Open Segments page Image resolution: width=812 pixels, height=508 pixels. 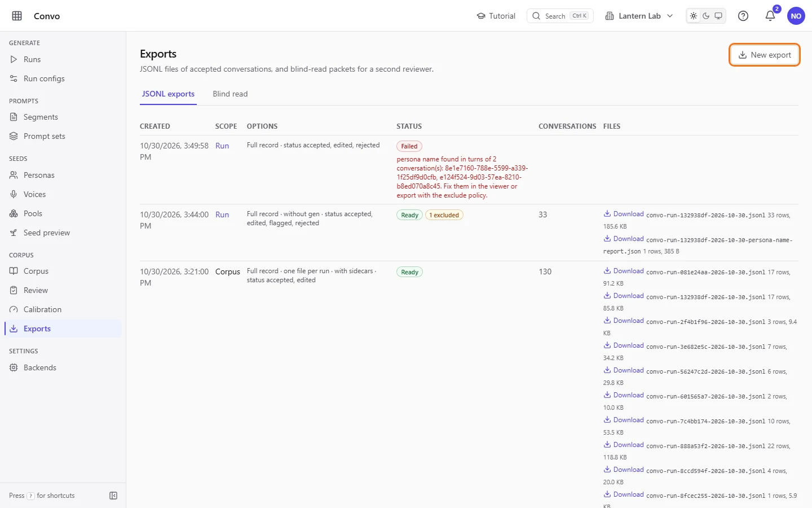(x=63, y=117)
